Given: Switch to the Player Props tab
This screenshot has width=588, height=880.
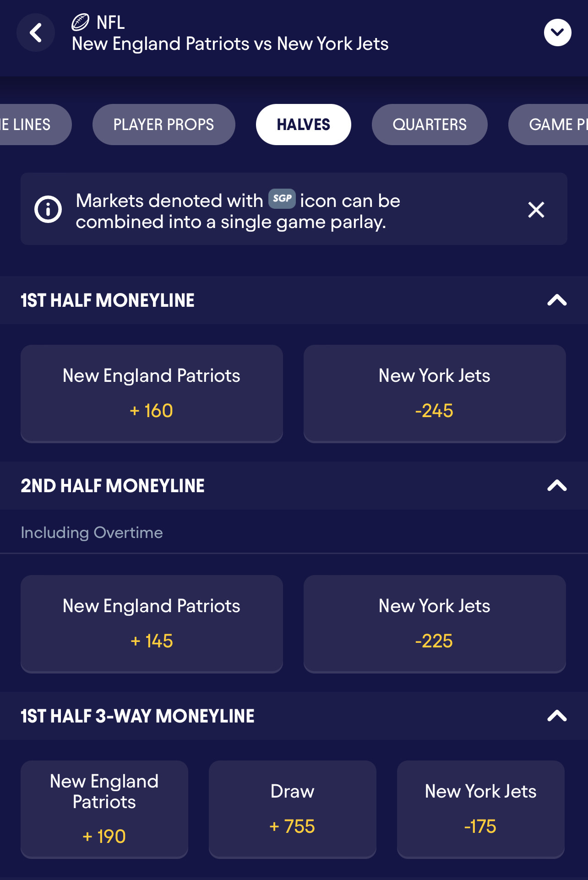Looking at the screenshot, I should 163,125.
